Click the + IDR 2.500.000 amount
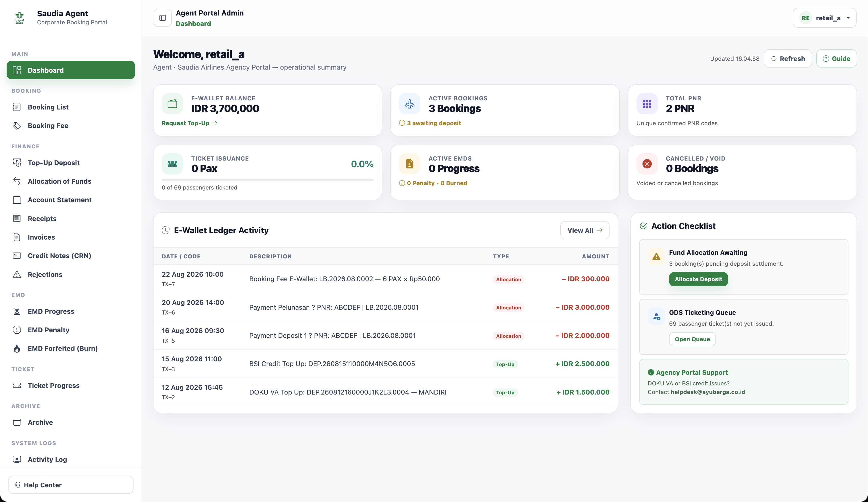The height and width of the screenshot is (502, 868). click(582, 364)
